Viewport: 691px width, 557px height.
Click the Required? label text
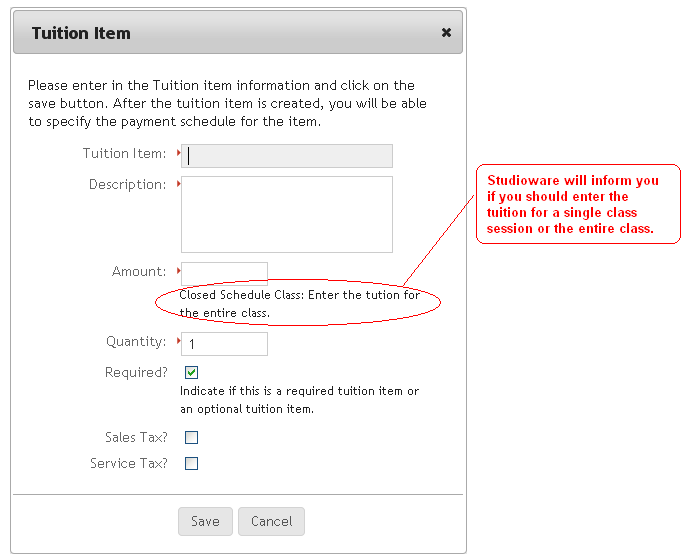[x=136, y=372]
